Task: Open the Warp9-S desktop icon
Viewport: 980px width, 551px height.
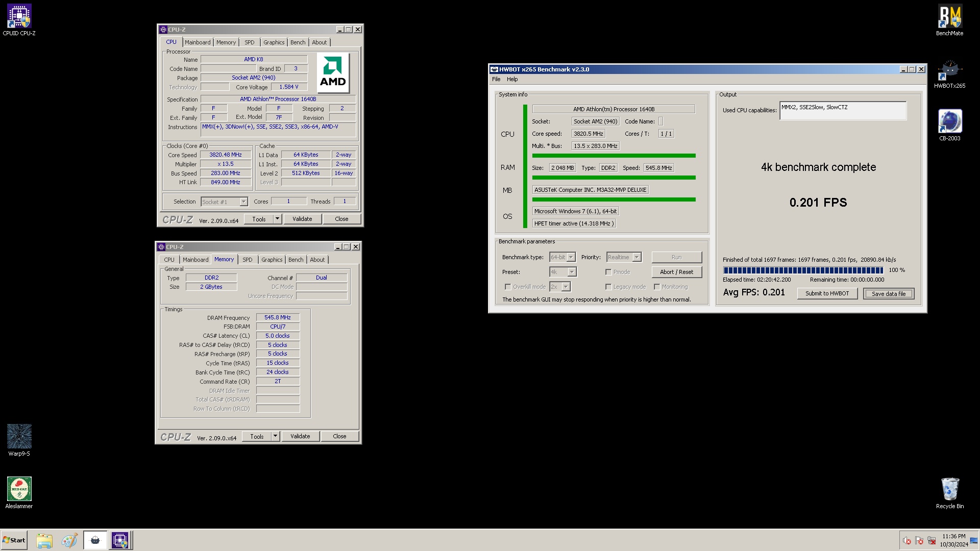Action: click(x=19, y=440)
